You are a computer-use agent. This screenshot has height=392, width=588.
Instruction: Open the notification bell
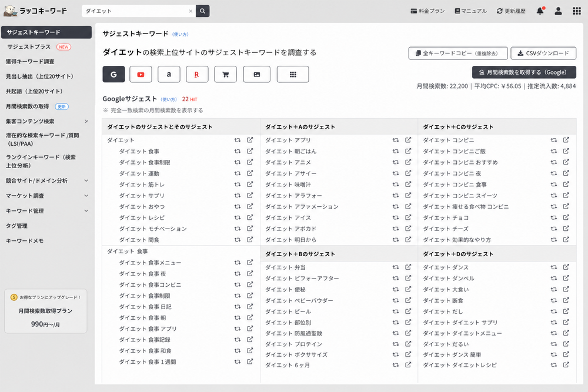coord(540,11)
